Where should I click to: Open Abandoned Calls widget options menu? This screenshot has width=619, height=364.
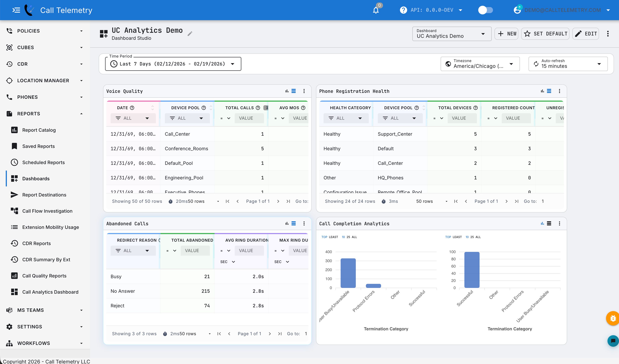304,223
